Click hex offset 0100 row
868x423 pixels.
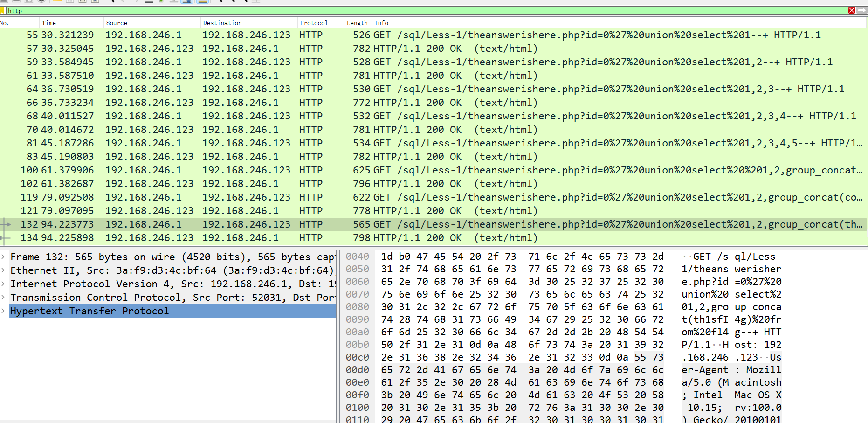pos(358,408)
